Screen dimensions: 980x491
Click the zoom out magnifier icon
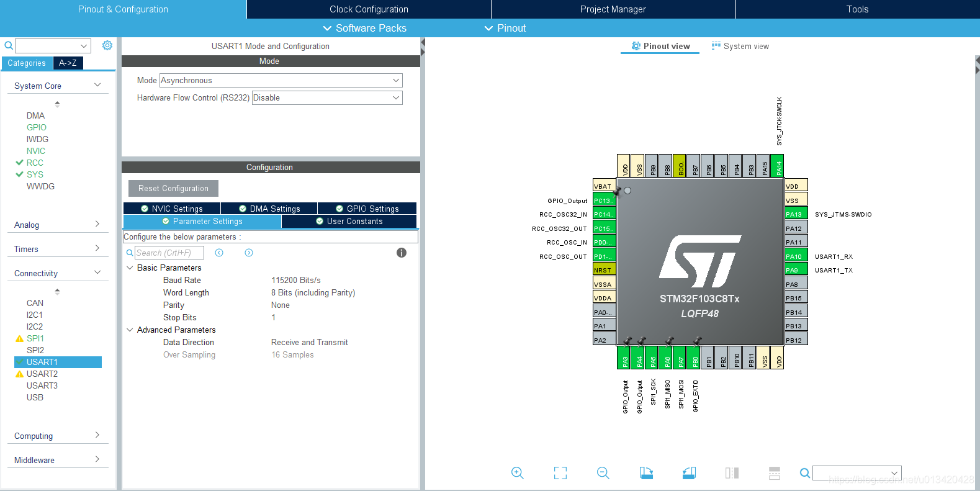603,473
